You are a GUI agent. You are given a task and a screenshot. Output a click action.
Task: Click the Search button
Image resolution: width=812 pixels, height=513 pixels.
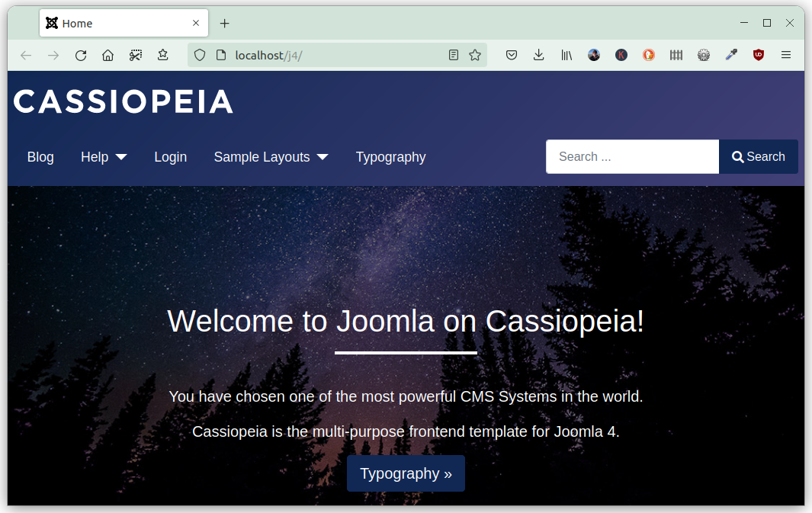tap(758, 156)
